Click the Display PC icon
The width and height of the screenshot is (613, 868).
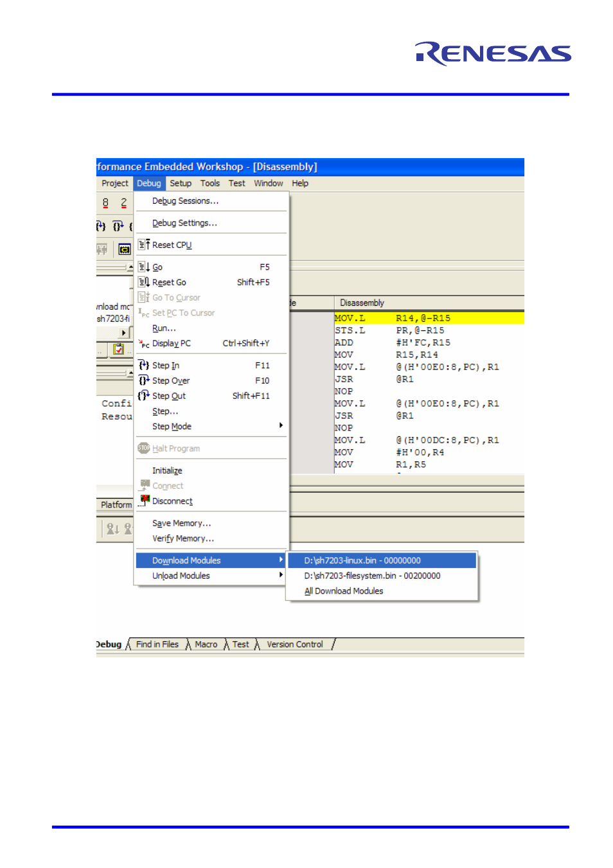point(144,344)
